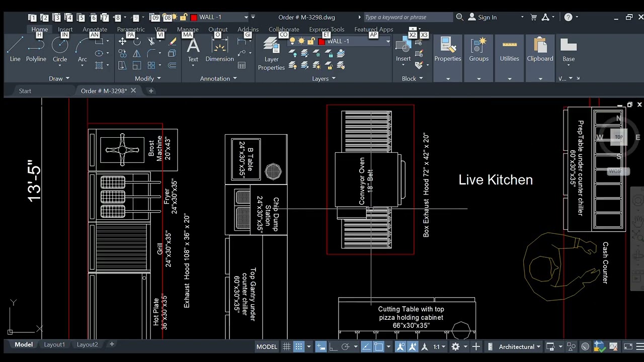The width and height of the screenshot is (644, 362).
Task: Expand the Block panel
Action: tap(413, 78)
